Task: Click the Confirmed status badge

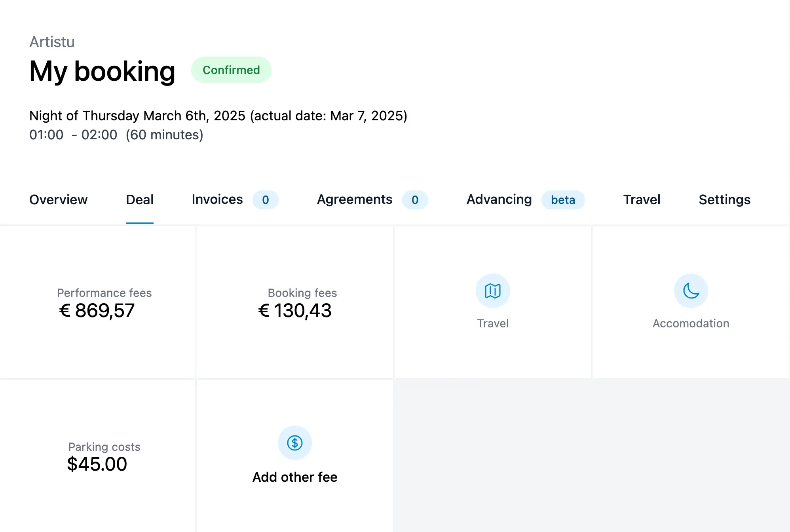Action: coord(231,70)
